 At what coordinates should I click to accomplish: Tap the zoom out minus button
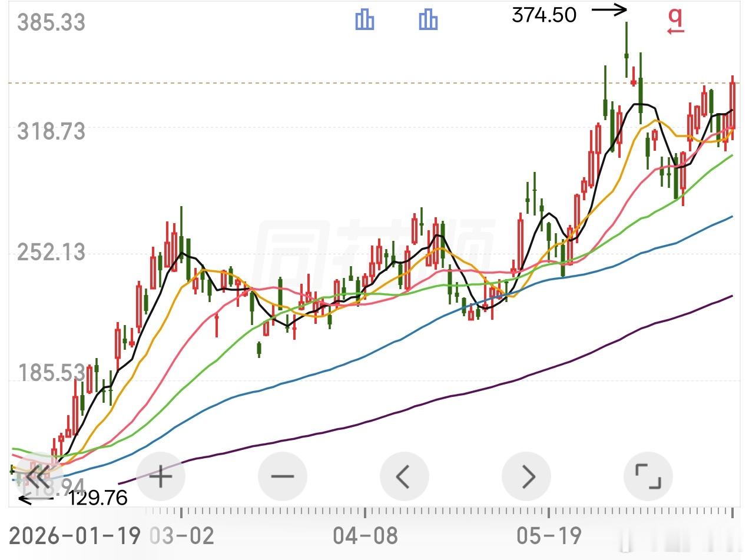click(283, 476)
